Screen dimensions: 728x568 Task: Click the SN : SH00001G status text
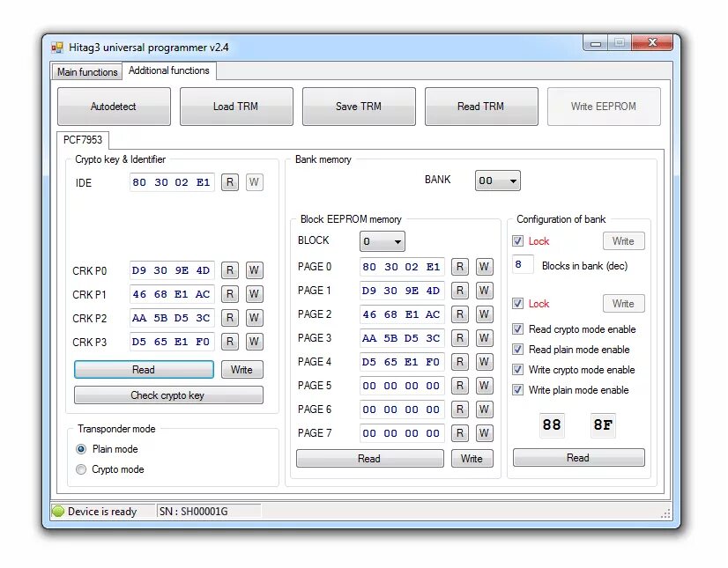coord(194,512)
